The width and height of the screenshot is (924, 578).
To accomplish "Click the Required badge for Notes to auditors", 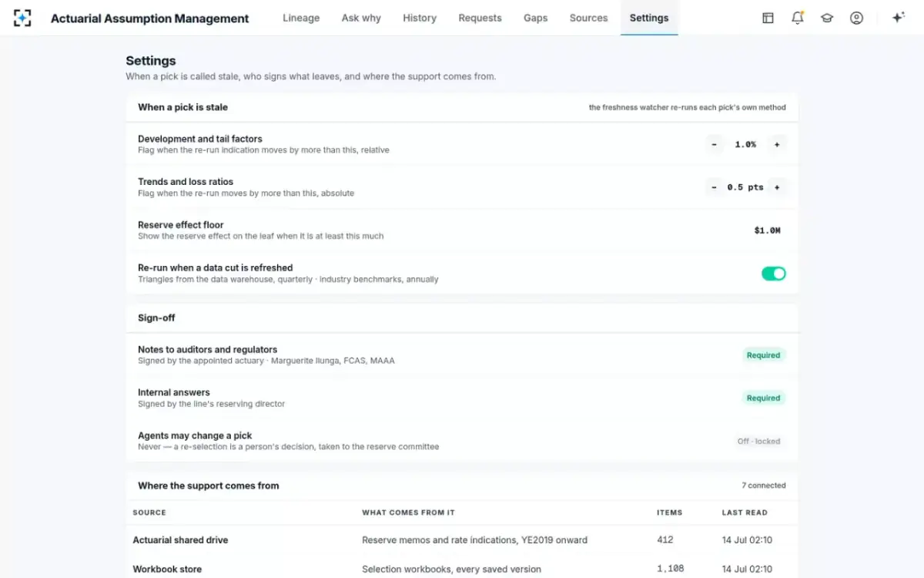I will pyautogui.click(x=763, y=355).
